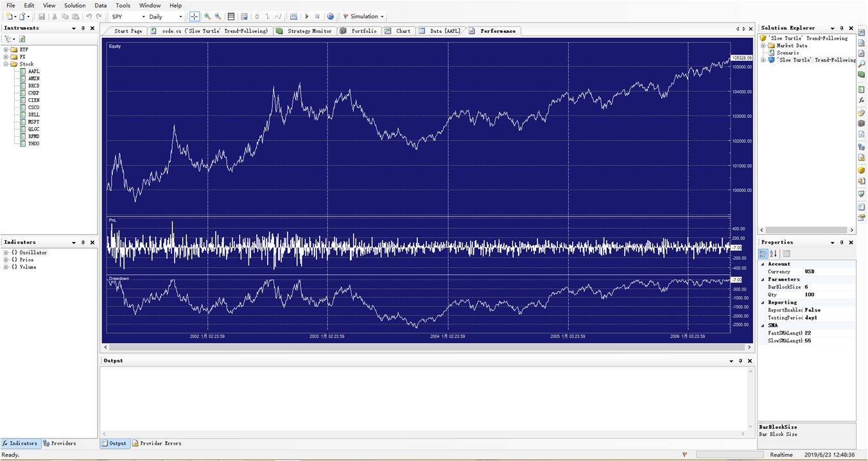Image resolution: width=868 pixels, height=461 pixels.
Task: Open the Tools menu
Action: coord(123,5)
